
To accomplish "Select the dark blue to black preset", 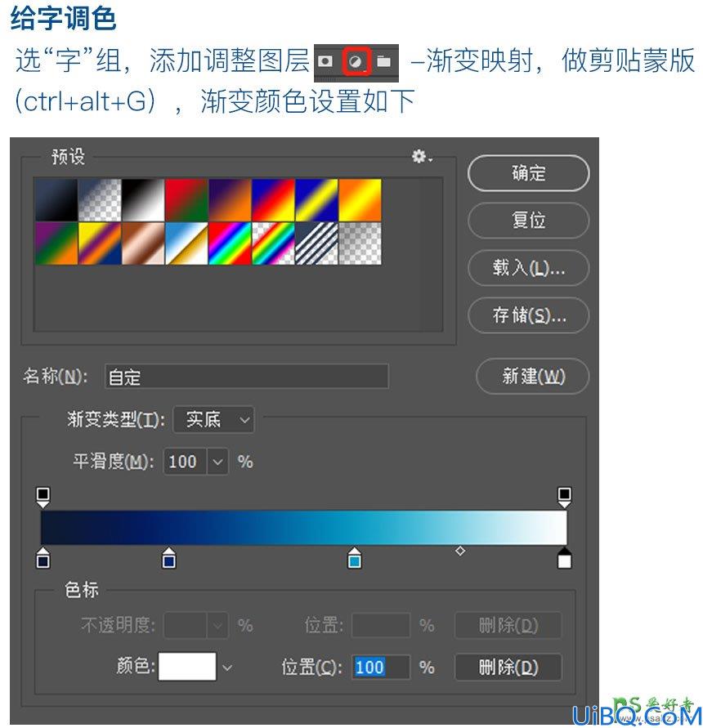I will (56, 199).
